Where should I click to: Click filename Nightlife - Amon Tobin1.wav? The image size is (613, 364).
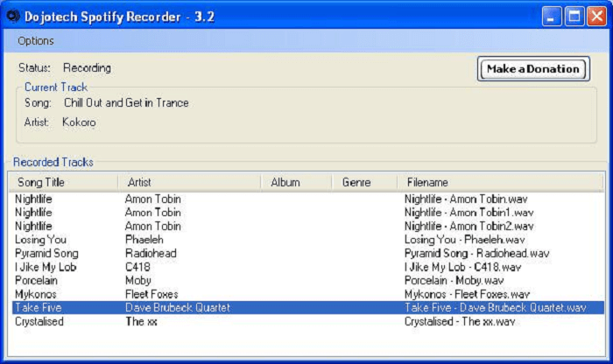click(x=469, y=213)
